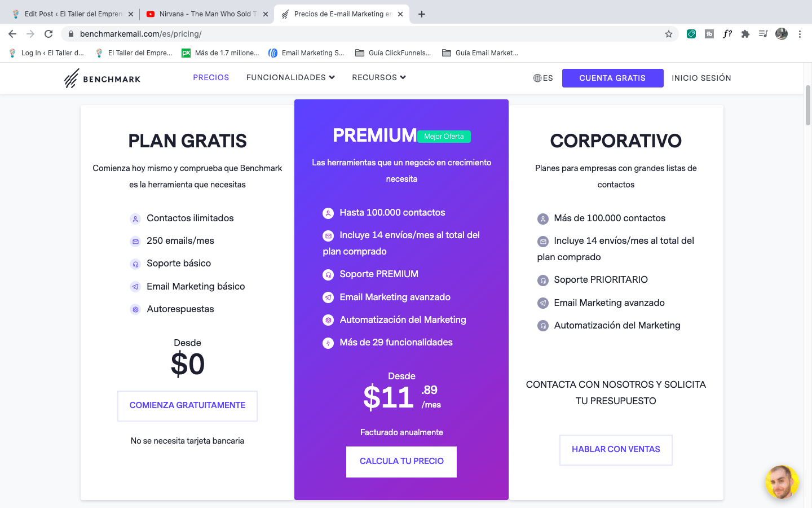Open Chrome three-dot menu
The width and height of the screenshot is (812, 508).
[800, 34]
